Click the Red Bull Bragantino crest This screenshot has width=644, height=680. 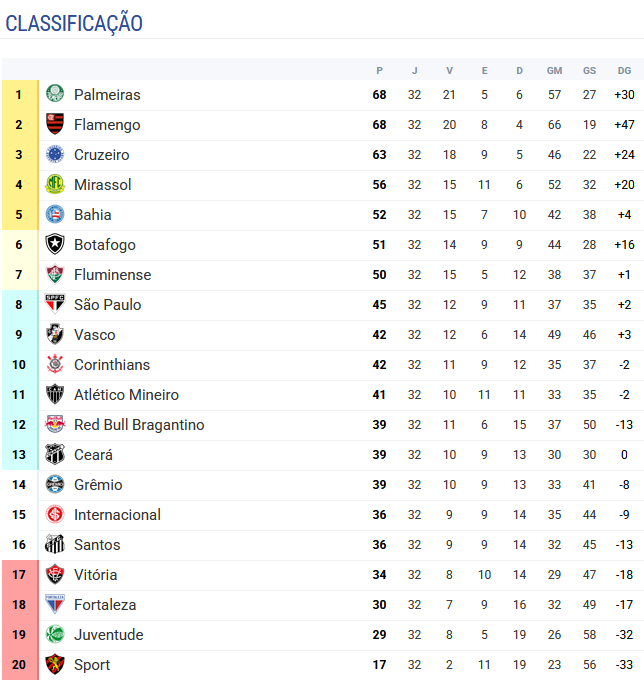(x=55, y=425)
